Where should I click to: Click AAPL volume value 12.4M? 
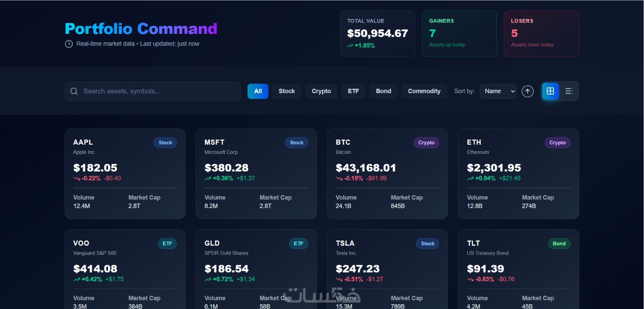pyautogui.click(x=82, y=206)
